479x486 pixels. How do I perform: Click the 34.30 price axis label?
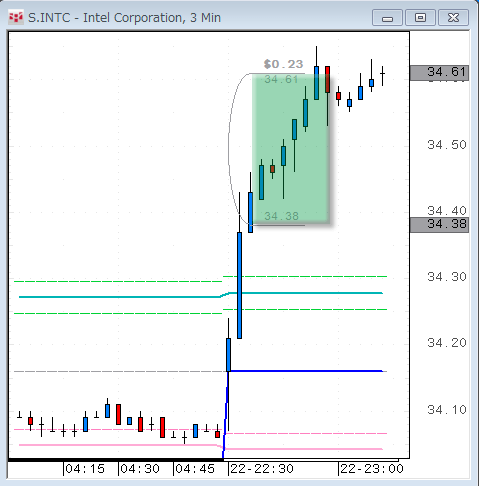pos(447,277)
